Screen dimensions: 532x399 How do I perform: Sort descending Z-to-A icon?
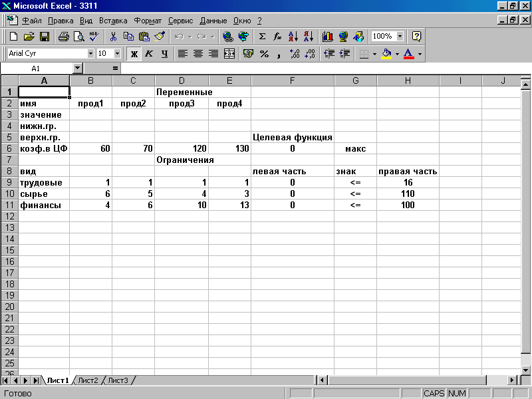308,37
